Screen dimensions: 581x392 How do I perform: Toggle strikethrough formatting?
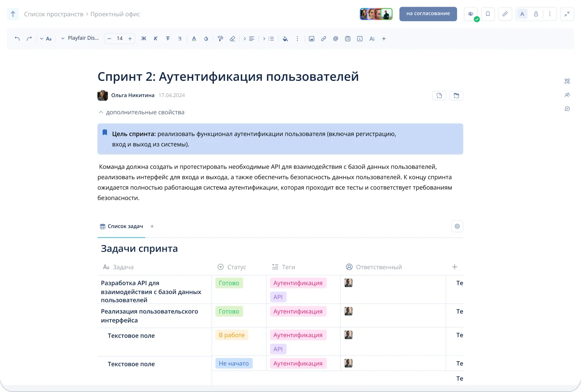[168, 39]
